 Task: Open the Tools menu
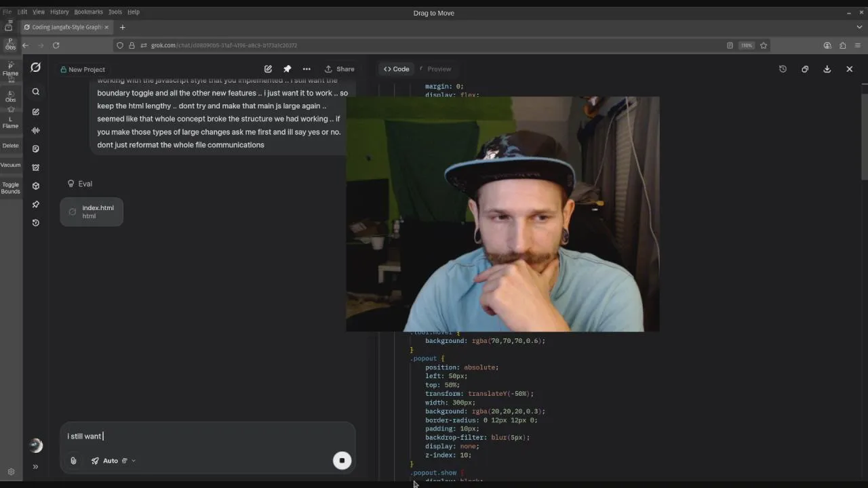(x=115, y=12)
